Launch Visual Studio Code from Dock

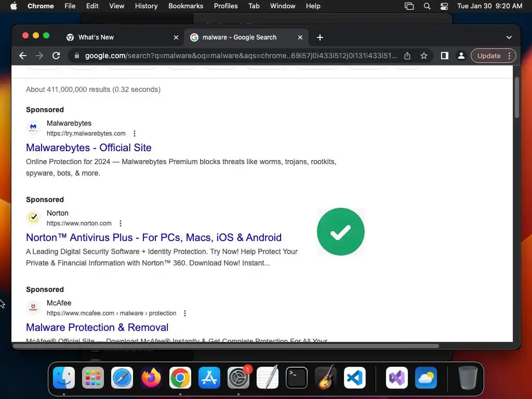click(354, 378)
